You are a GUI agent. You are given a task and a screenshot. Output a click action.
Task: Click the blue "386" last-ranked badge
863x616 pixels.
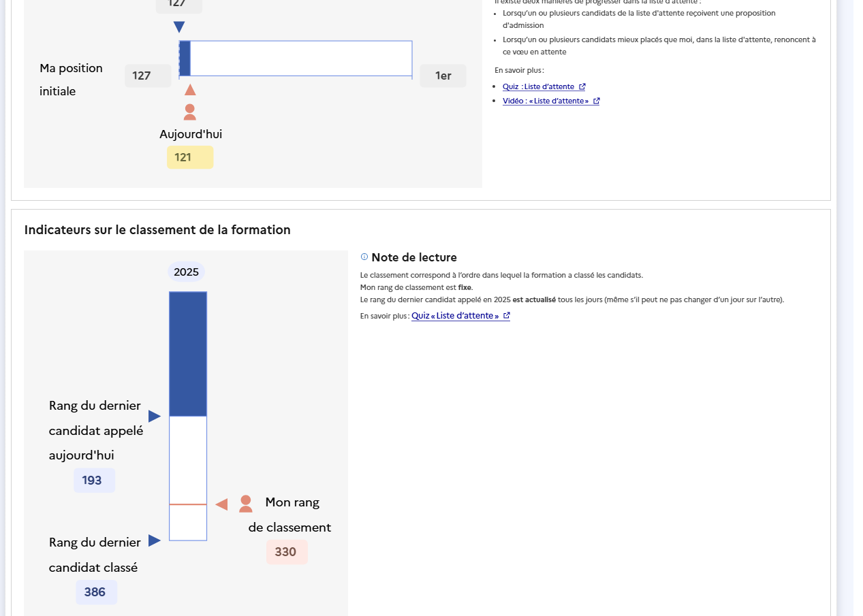(x=96, y=592)
